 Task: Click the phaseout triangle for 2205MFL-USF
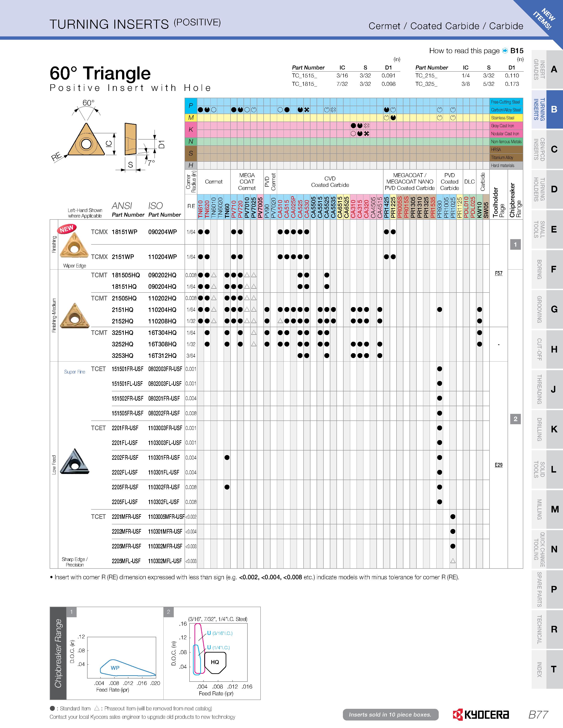tap(453, 561)
